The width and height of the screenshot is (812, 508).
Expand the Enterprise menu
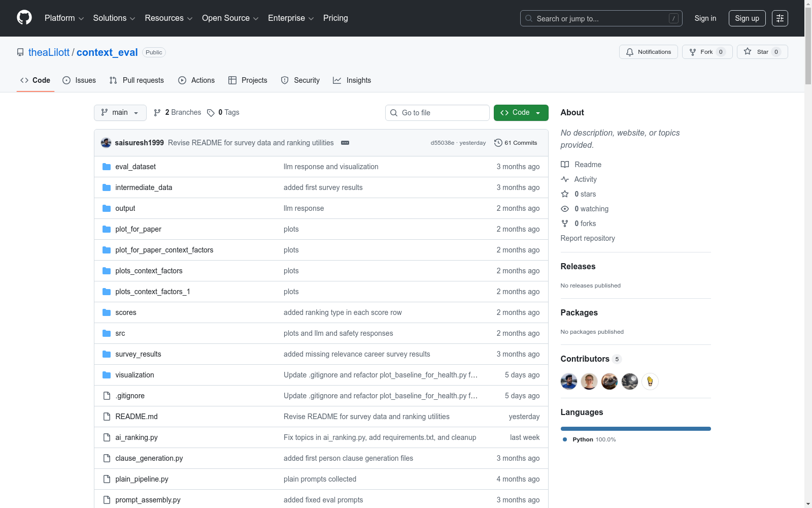[291, 18]
